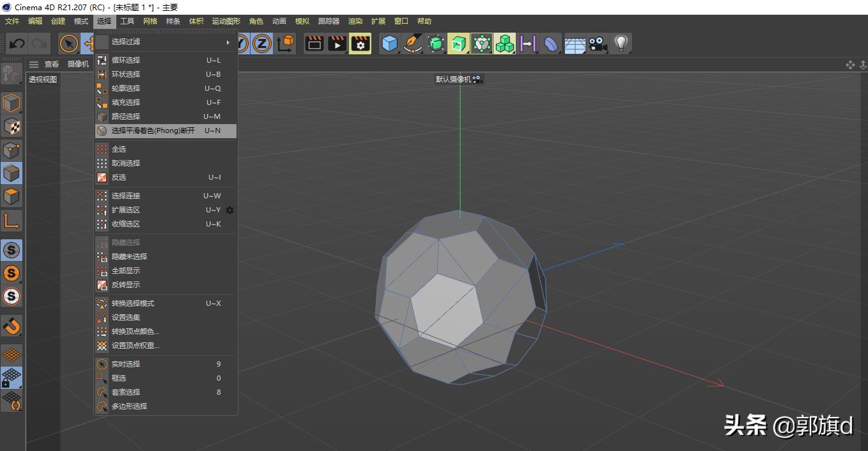Select the Cube primitive icon in toolbar

[x=390, y=44]
